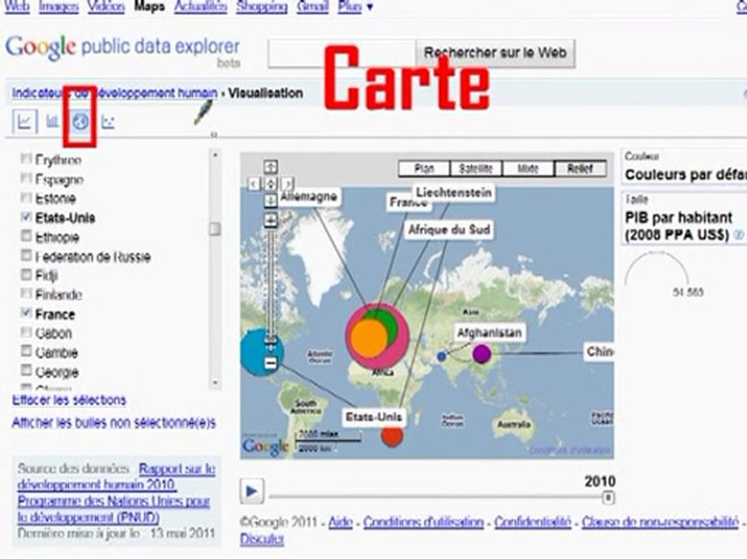Click country list scrollbar down arrow
Screen dimensions: 747x560
point(215,382)
